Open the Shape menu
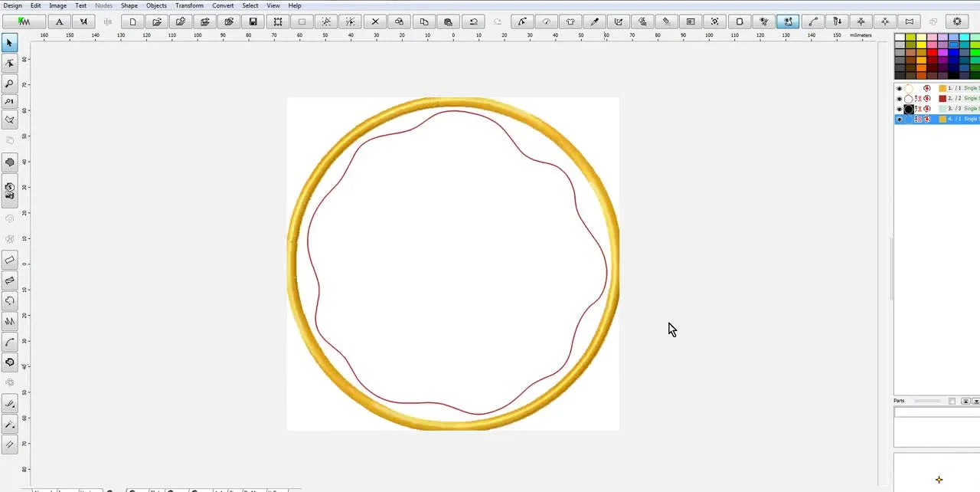This screenshot has height=492, width=980. (129, 5)
